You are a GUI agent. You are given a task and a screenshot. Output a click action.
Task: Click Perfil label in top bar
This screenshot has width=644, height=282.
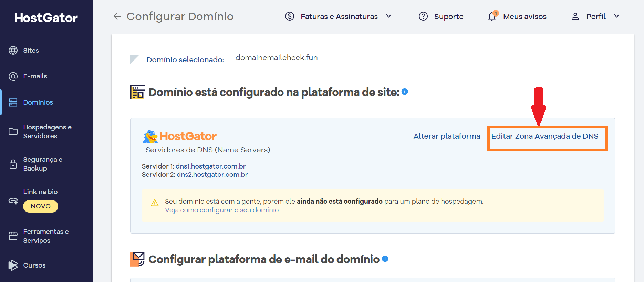click(596, 16)
